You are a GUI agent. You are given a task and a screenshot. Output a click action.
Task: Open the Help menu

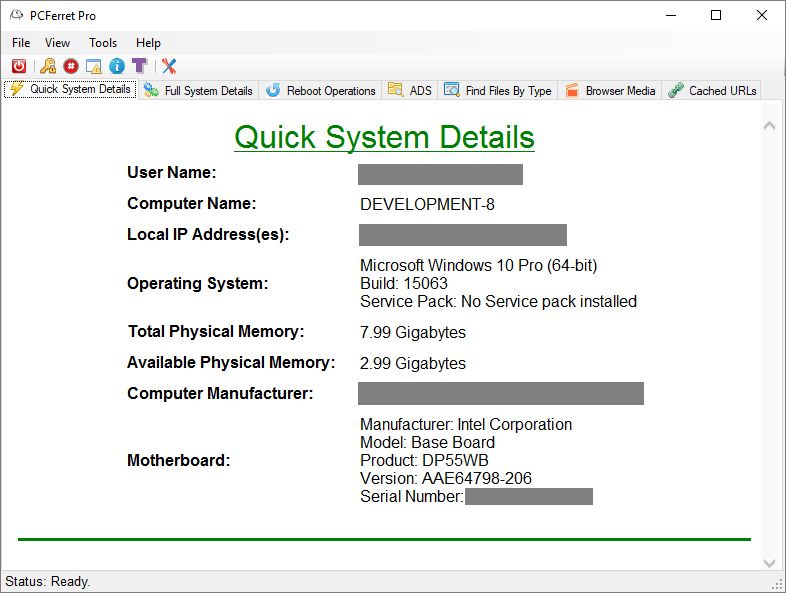click(x=148, y=43)
